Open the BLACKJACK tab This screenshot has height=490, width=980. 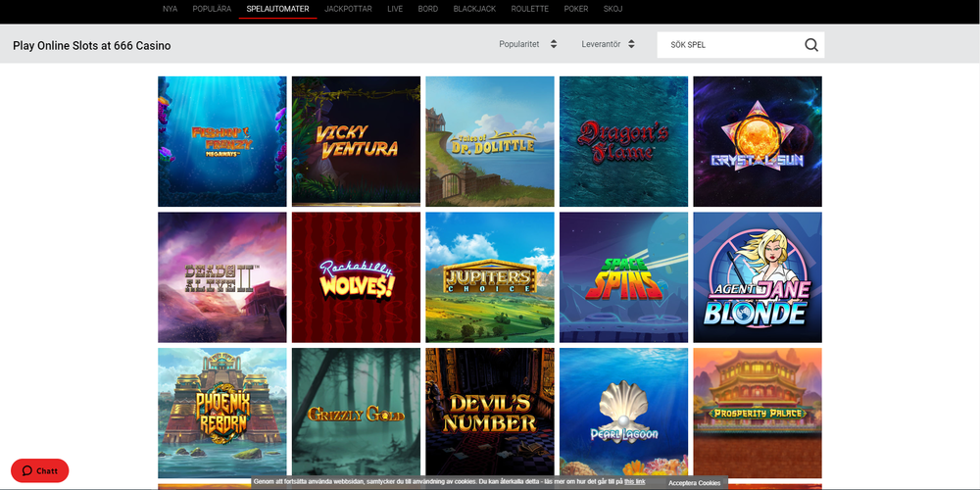click(x=474, y=9)
